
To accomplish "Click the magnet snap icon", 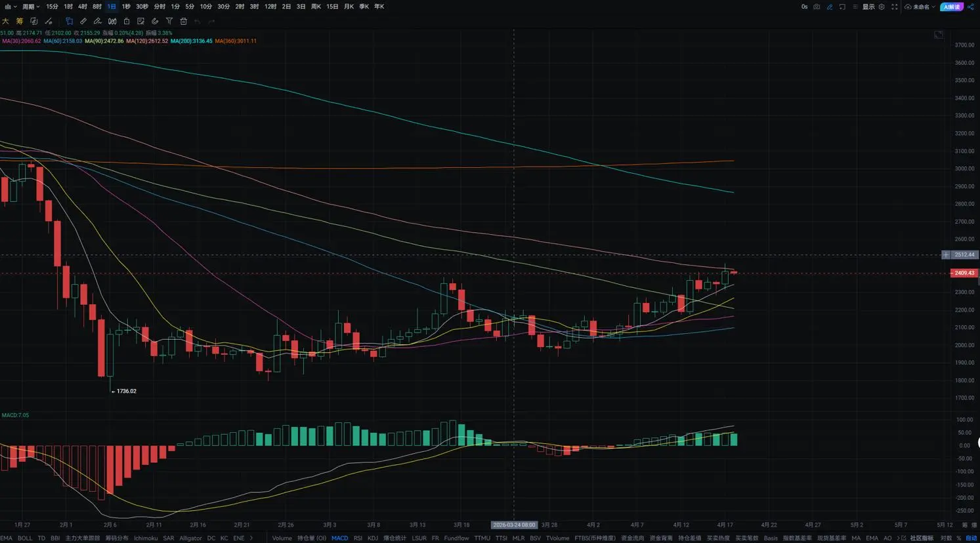I will point(155,22).
